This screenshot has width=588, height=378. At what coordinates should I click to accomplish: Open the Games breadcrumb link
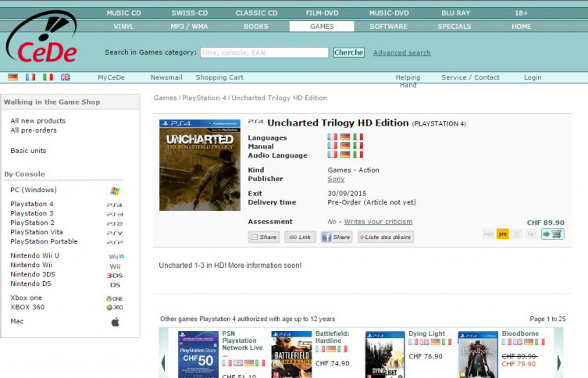point(165,98)
